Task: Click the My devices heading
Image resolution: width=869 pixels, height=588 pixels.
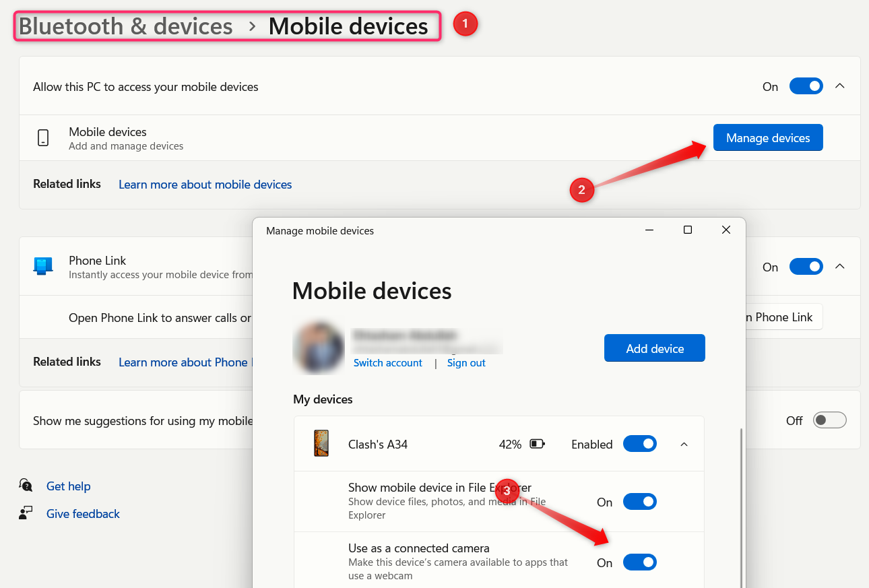Action: 323,399
